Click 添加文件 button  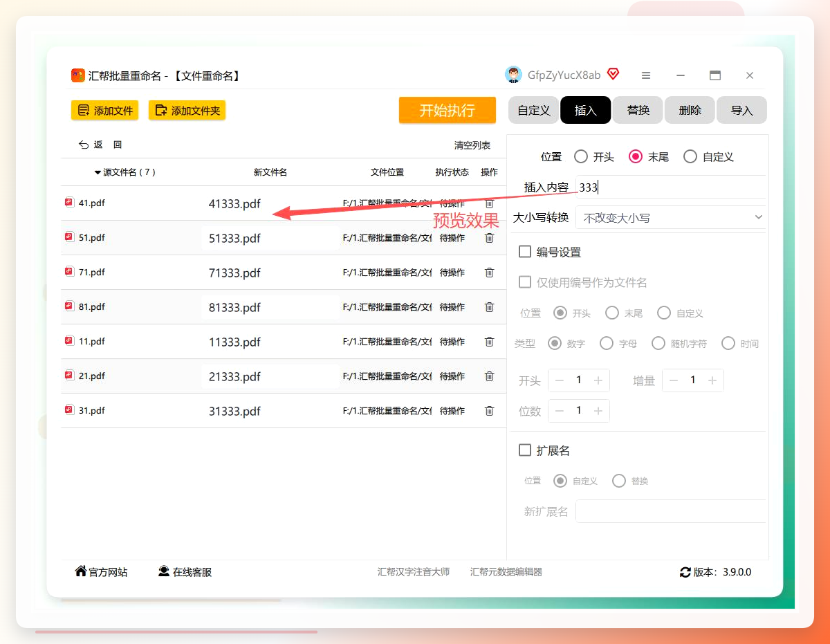[x=105, y=110]
